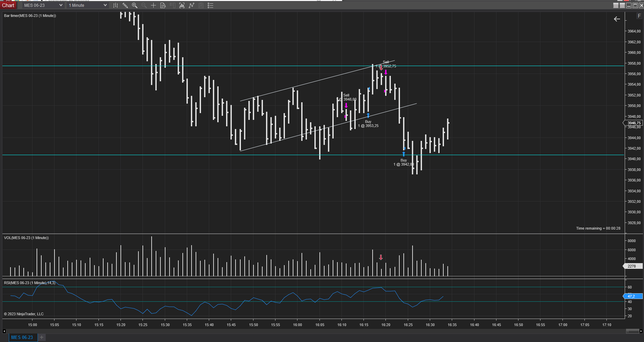This screenshot has height=342, width=644.
Task: Open the strategies icon in toolbar
Action: [201, 5]
